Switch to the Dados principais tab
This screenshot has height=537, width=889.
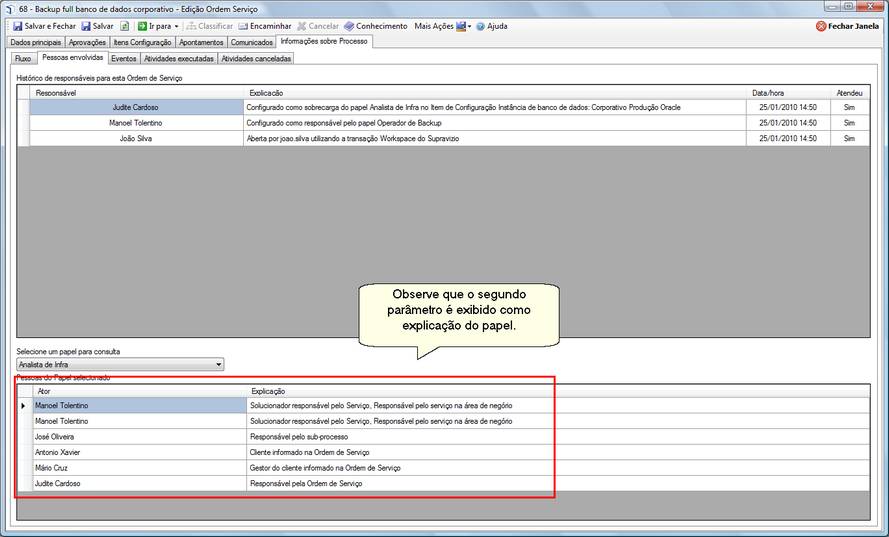click(36, 43)
